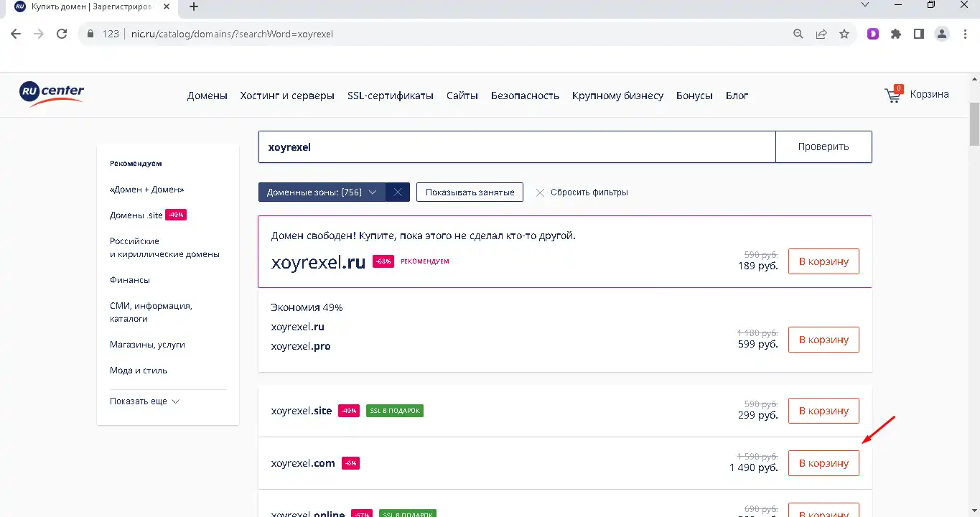980x517 pixels.
Task: Click the browser forward arrow
Action: pos(39,34)
